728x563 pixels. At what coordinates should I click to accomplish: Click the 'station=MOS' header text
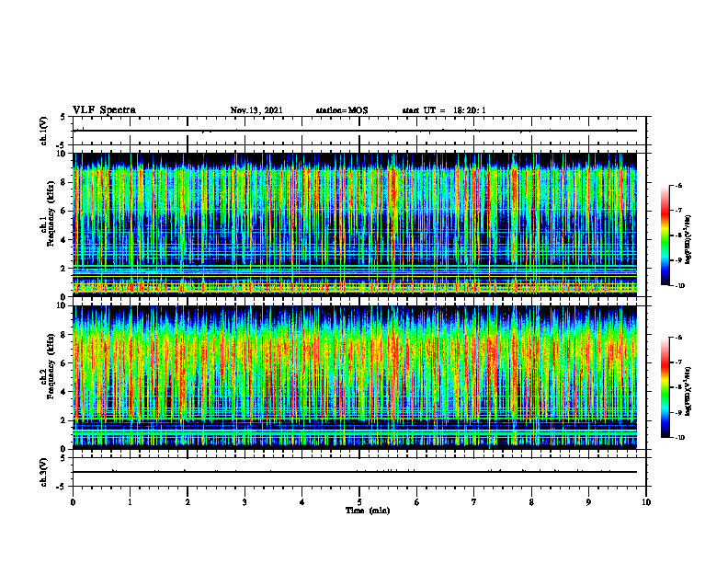(342, 110)
